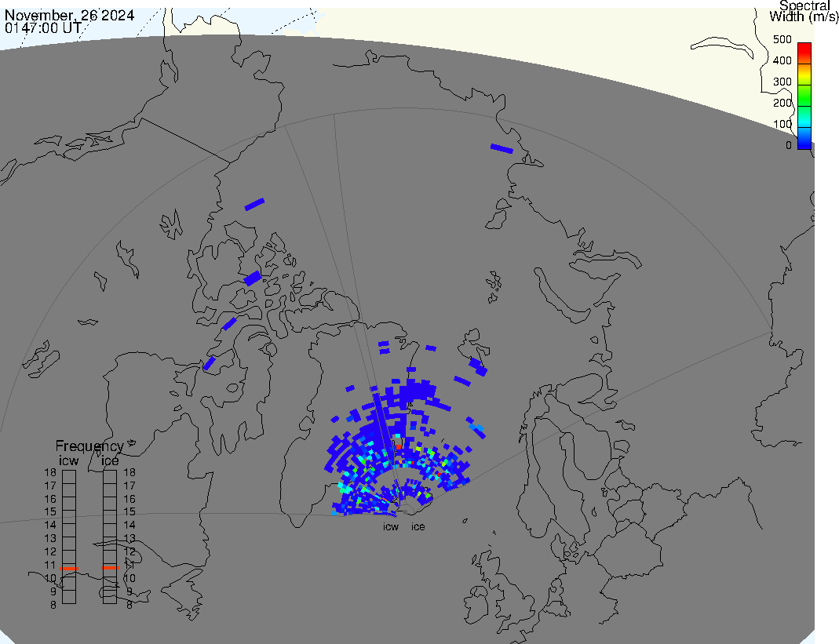This screenshot has height=644, width=839.
Task: Click the "November, 26 2024" date text
Action: click(70, 16)
